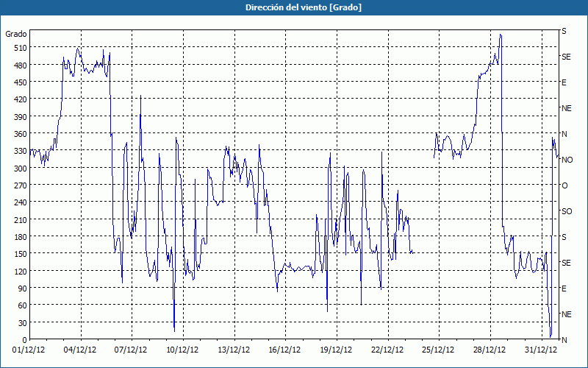Click the 150 y-axis tick label

21,254
